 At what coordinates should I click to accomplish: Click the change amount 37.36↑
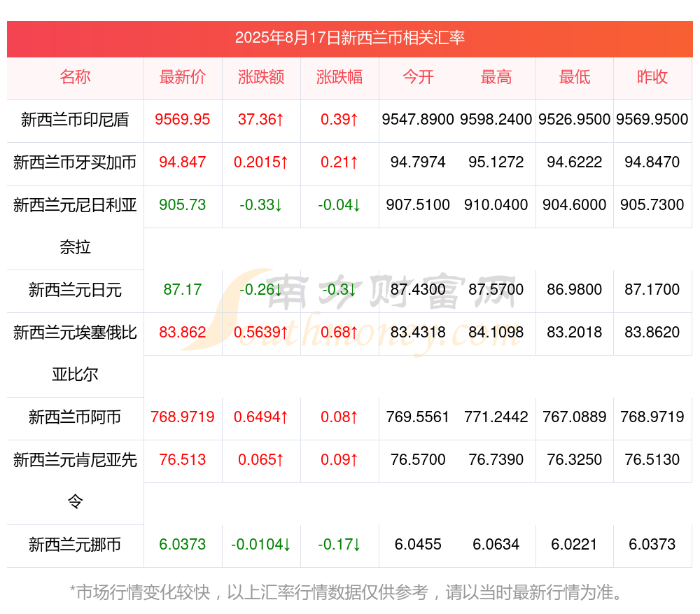[x=261, y=119]
